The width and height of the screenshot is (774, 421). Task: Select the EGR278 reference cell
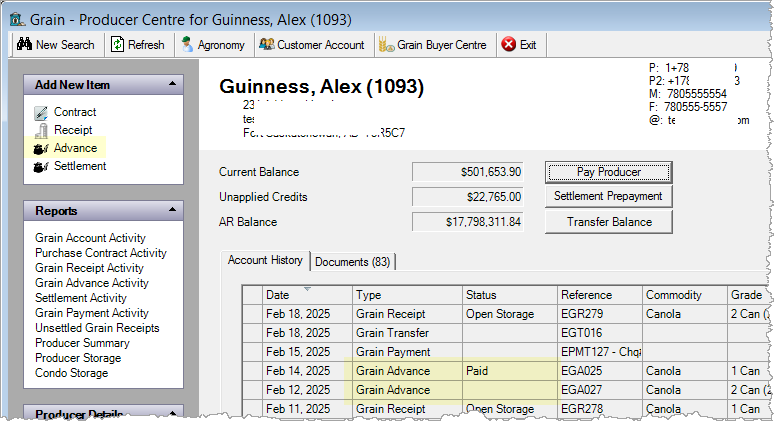tap(600, 409)
